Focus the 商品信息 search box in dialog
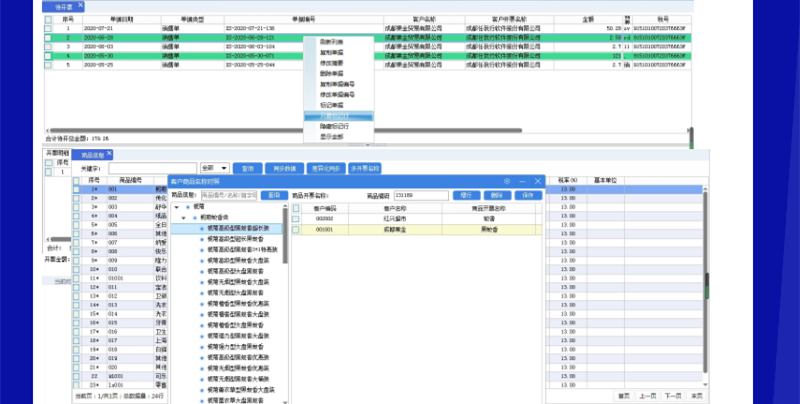The height and width of the screenshot is (404, 800). coord(229,195)
